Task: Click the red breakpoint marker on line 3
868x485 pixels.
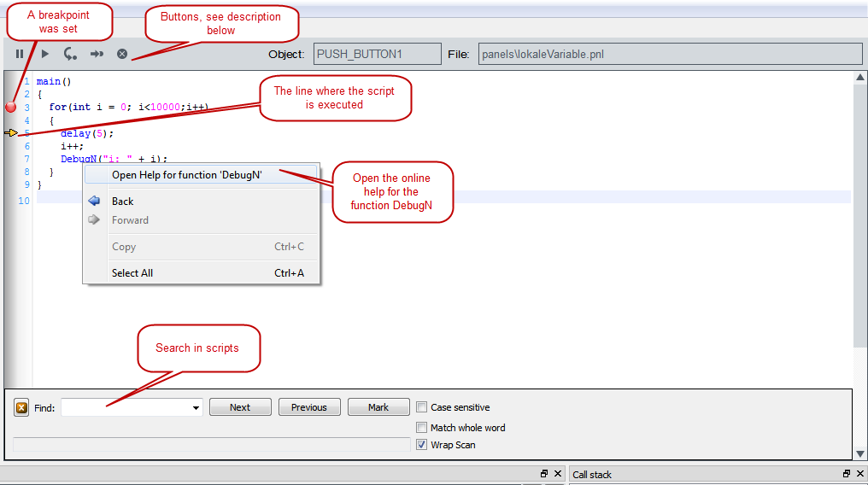Action: point(11,107)
